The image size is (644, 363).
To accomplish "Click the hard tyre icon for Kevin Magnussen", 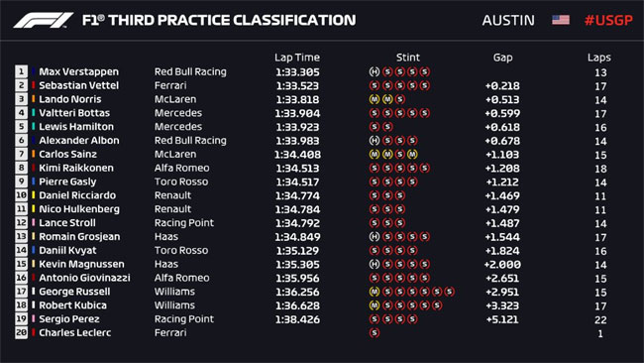I will 375,264.
